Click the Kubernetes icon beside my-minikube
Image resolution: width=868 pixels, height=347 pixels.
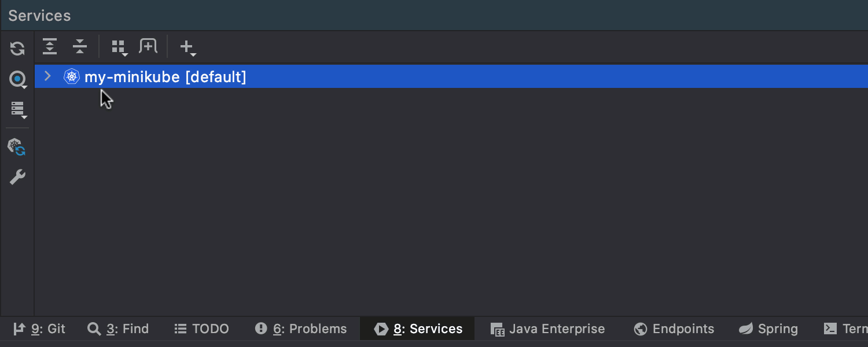click(72, 76)
